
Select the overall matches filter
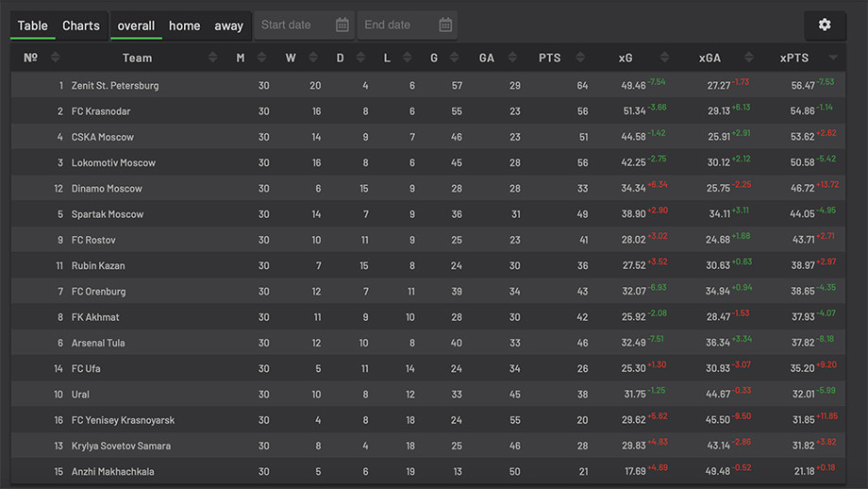point(136,26)
